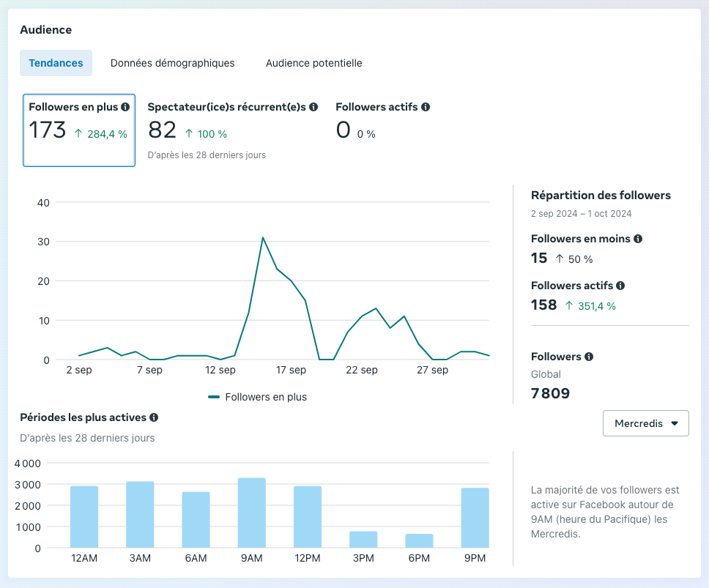Show info for "Périodes les plus actives"
The height and width of the screenshot is (588, 709).
(x=154, y=417)
